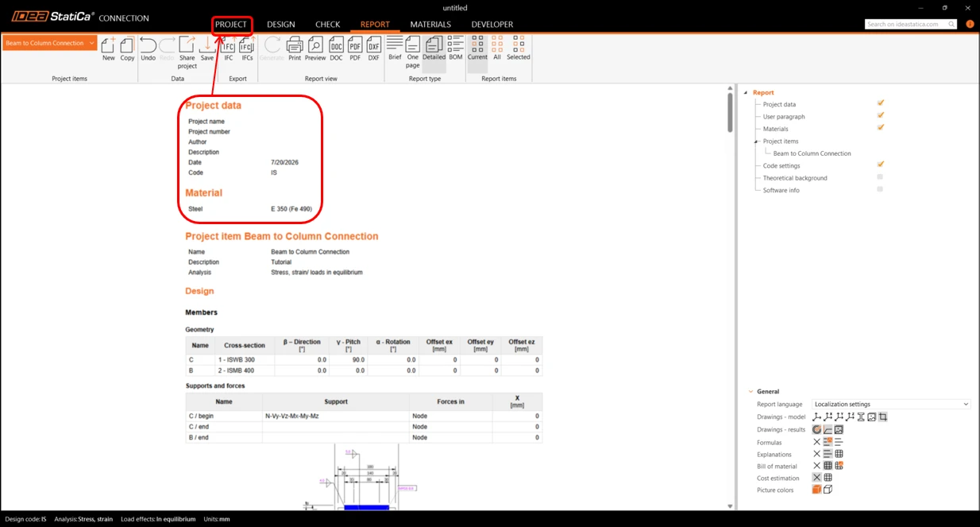Uncheck Code settings checkbox
This screenshot has width=980, height=527.
(x=880, y=165)
